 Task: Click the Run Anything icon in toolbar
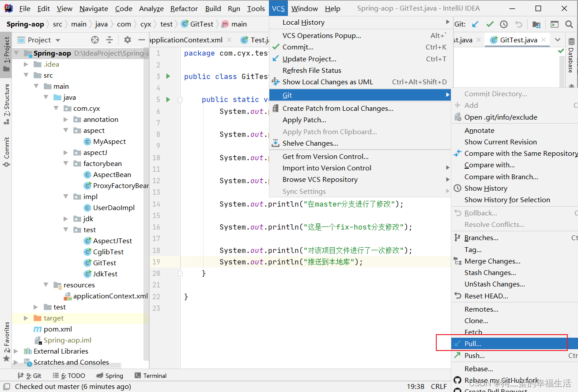pyautogui.click(x=555, y=24)
